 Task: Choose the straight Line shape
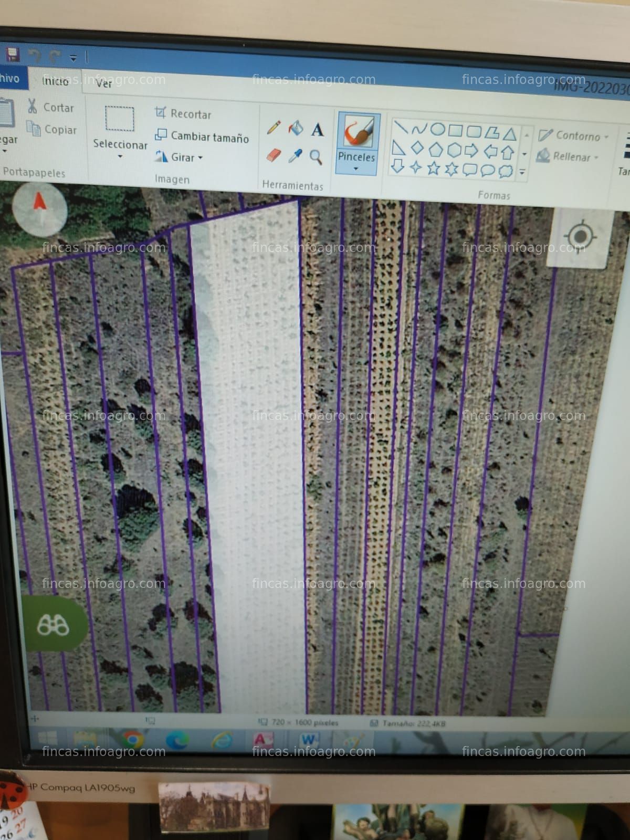(x=401, y=128)
